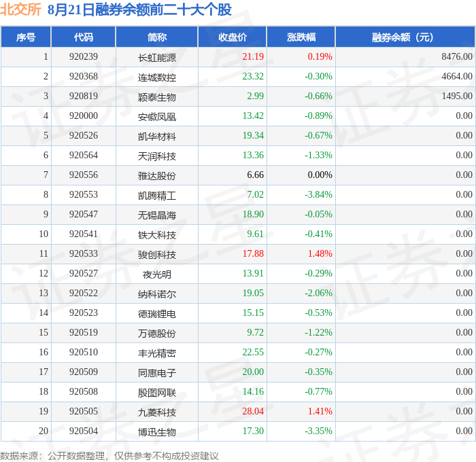Select stock name 安徽凤凰

click(x=157, y=117)
